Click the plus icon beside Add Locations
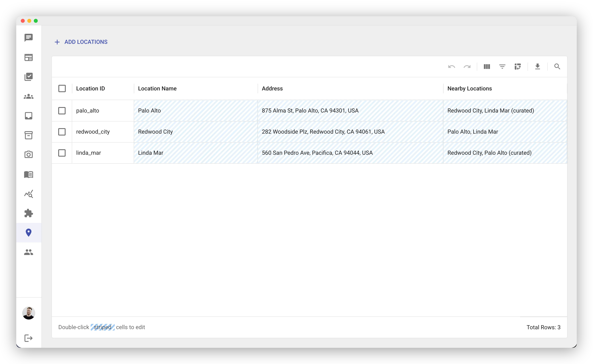593x364 pixels. [x=57, y=42]
